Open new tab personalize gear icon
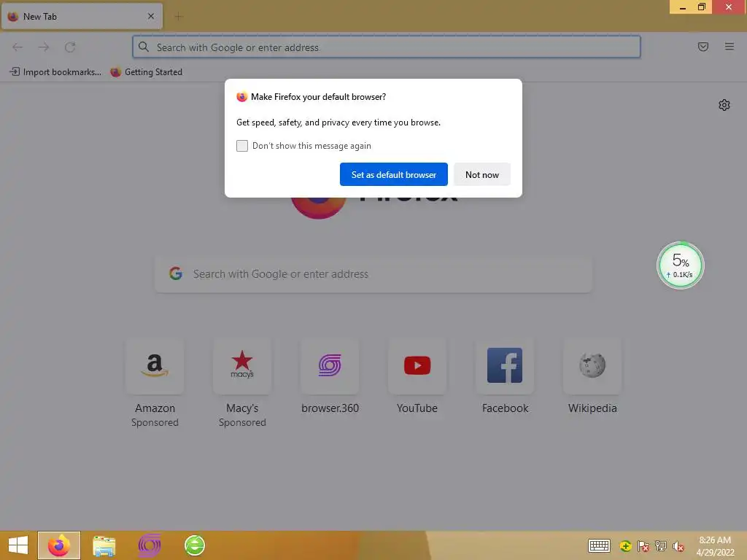Viewport: 747px width, 560px height. pyautogui.click(x=724, y=105)
